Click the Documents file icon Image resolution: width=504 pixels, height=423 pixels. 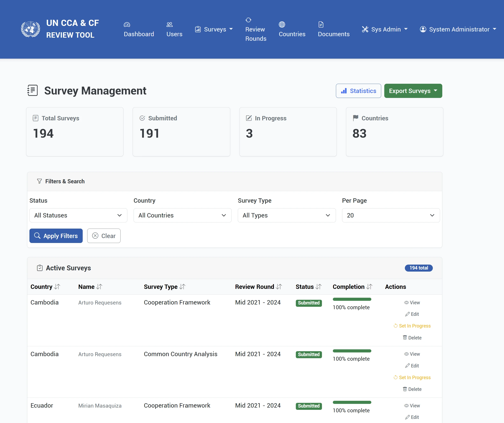coord(321,24)
